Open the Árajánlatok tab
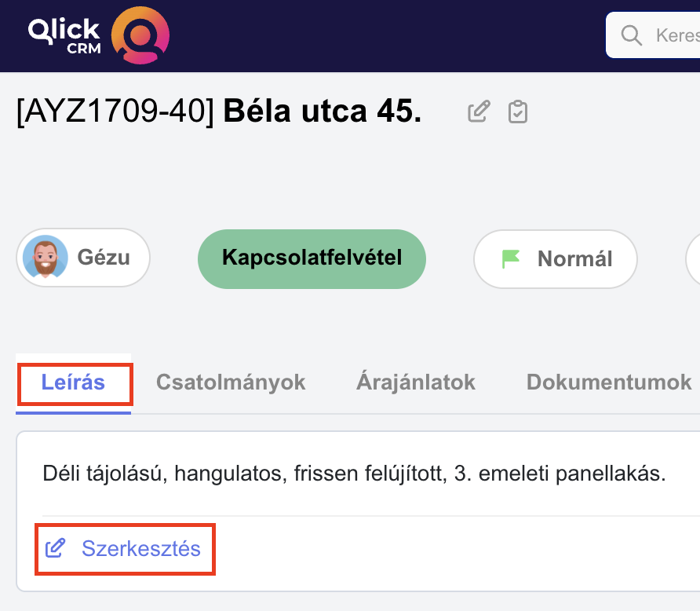 click(416, 382)
